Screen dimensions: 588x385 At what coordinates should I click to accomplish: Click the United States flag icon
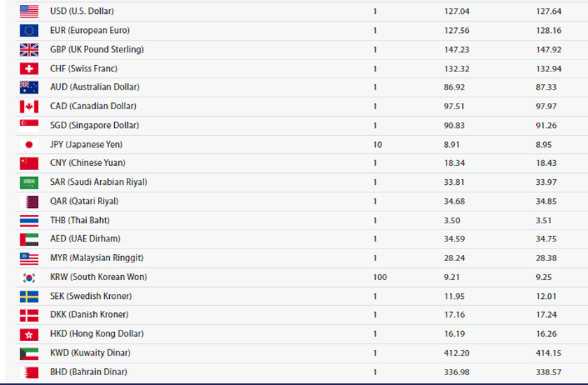29,11
